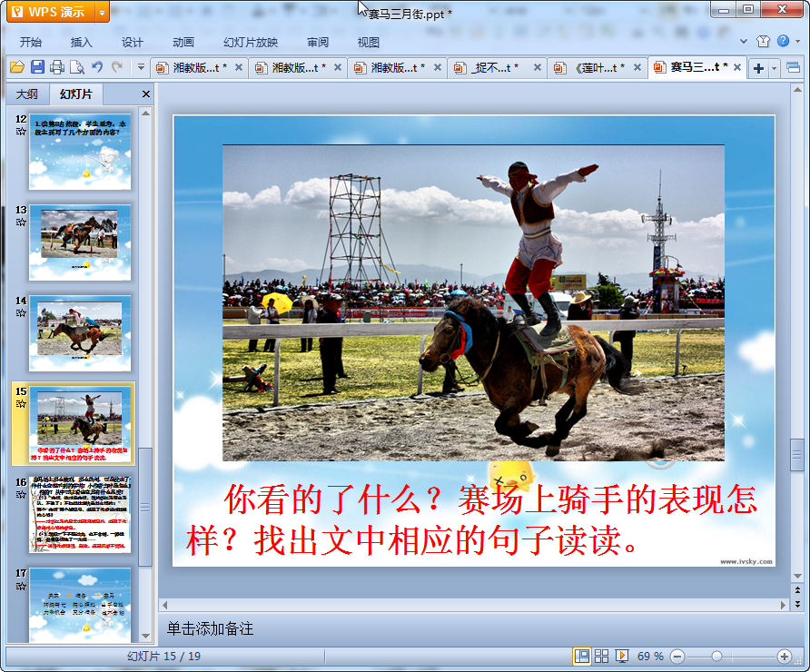Open Print Preview from the quick toolbar
The width and height of the screenshot is (810, 672).
pyautogui.click(x=77, y=67)
